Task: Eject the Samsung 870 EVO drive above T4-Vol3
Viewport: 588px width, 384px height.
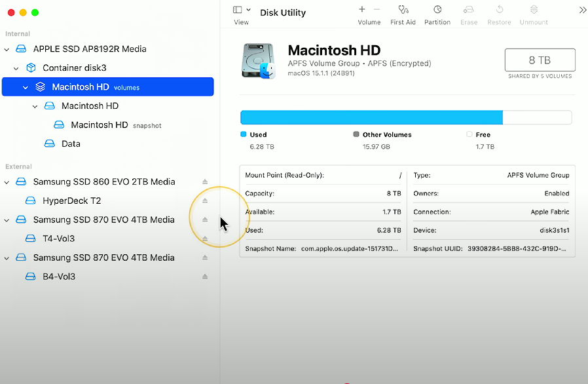Action: click(x=205, y=220)
